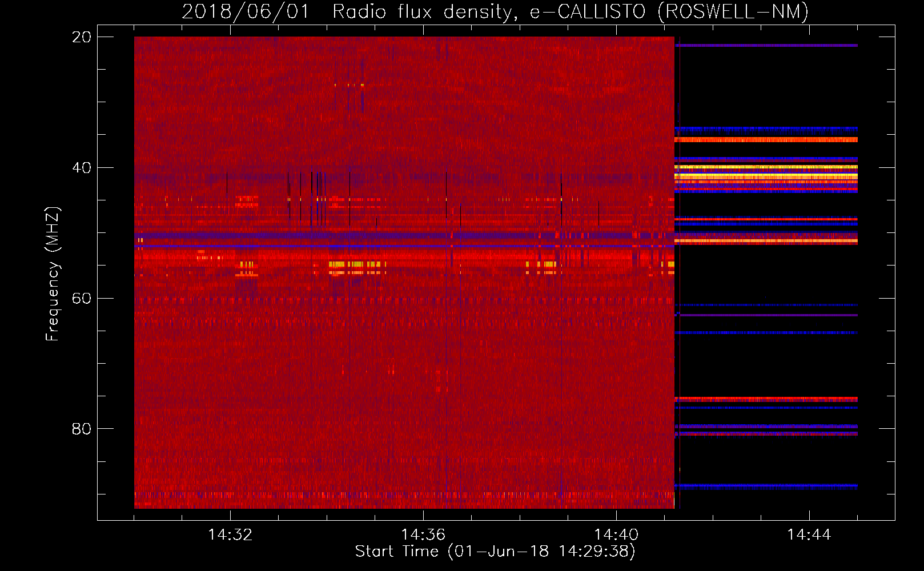
Task: Click the 20 MHz frequency tick label
Action: (x=82, y=37)
